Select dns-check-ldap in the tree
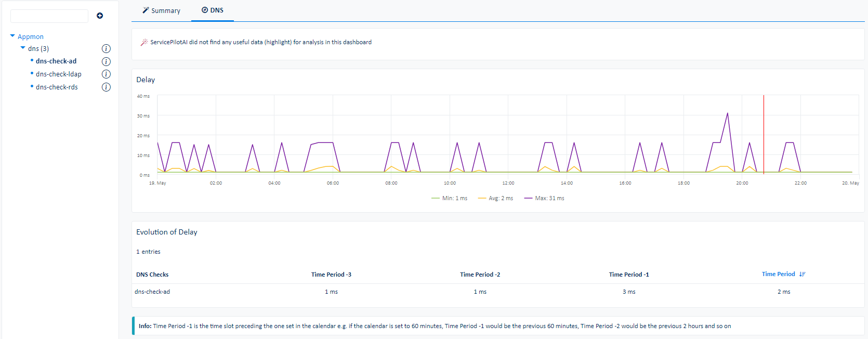868x339 pixels. (x=59, y=74)
